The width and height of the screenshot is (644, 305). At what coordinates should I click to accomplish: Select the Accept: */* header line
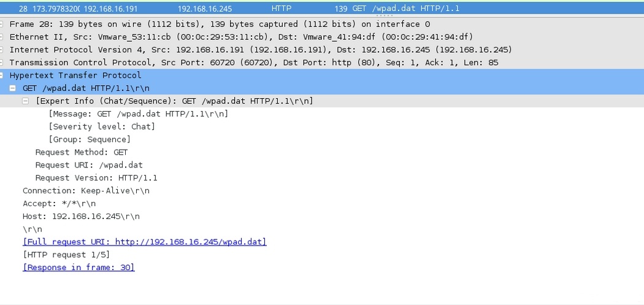tap(59, 204)
